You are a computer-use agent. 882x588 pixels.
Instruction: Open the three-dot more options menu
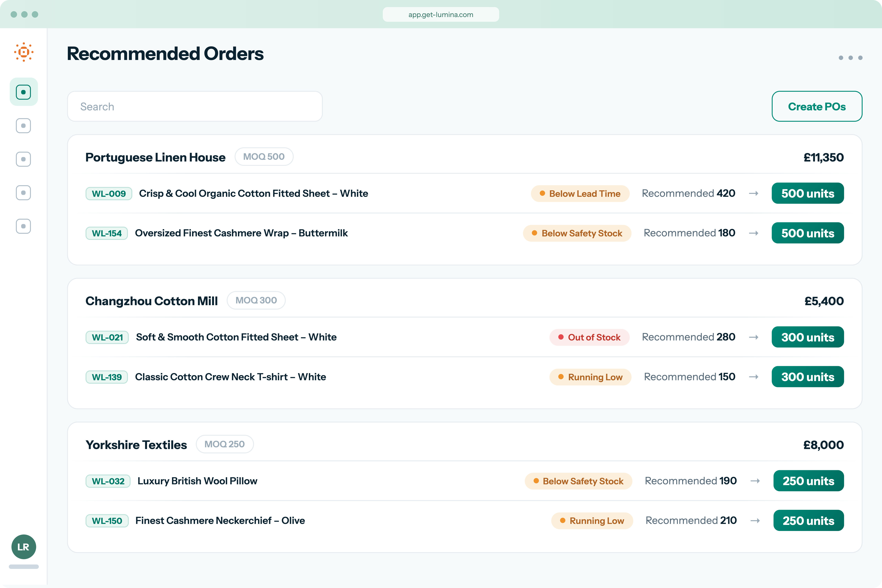pos(850,58)
